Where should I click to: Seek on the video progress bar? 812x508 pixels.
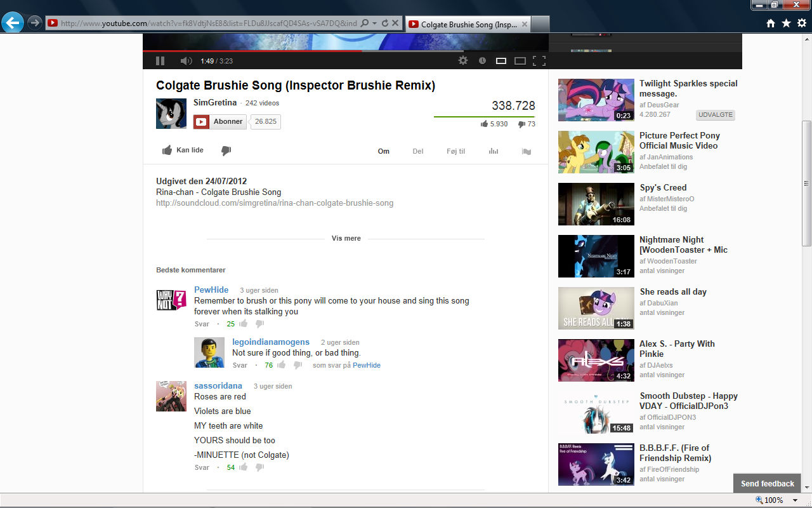pyautogui.click(x=346, y=51)
